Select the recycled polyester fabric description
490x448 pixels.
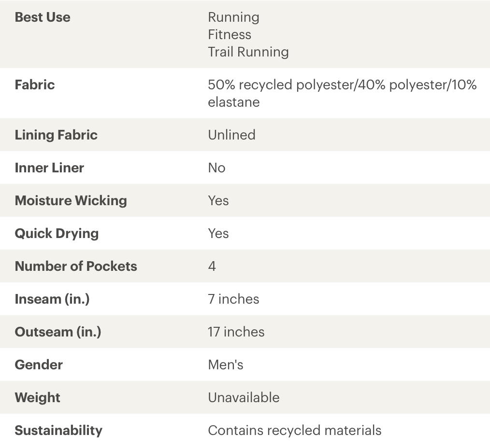[x=342, y=93]
